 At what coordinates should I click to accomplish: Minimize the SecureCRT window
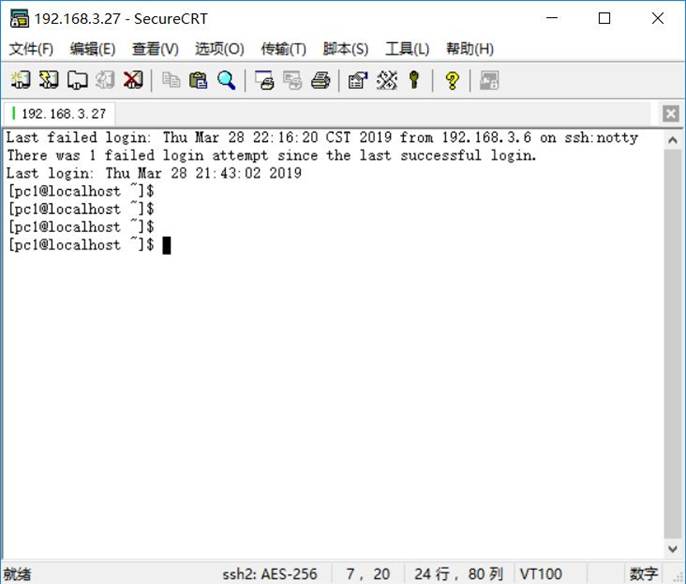click(552, 18)
